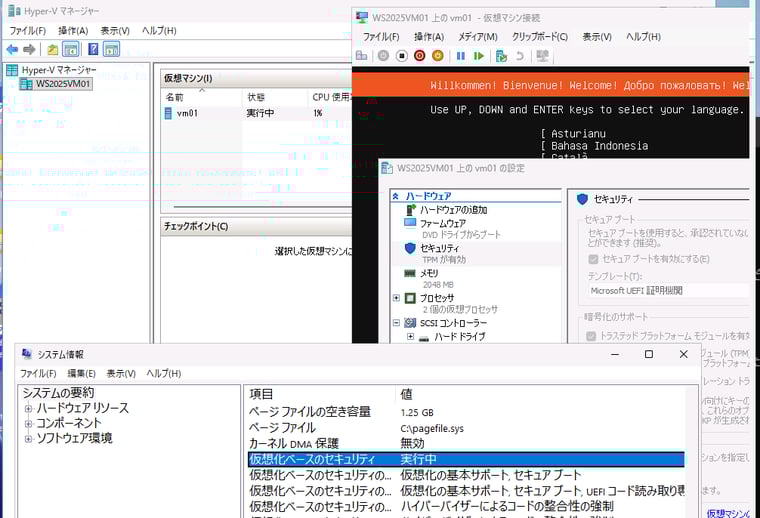Minimize the システム情報 window

615,354
